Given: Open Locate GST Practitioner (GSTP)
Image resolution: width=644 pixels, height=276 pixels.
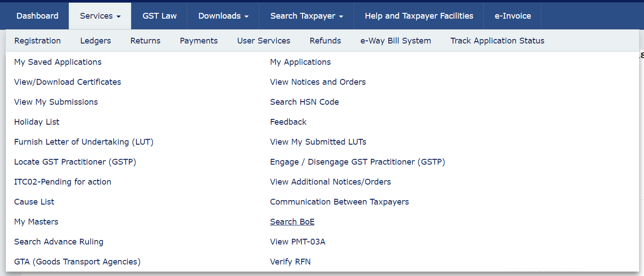Looking at the screenshot, I should 75,162.
